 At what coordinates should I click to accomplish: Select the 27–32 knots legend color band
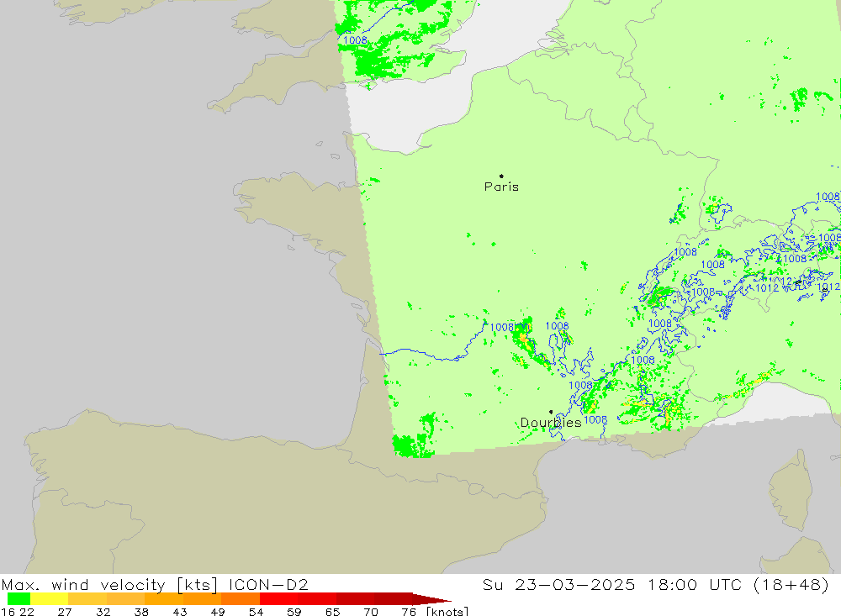click(87, 599)
